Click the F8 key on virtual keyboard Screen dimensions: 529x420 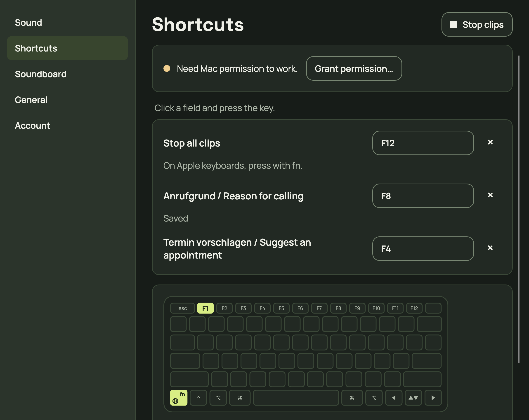tap(338, 308)
